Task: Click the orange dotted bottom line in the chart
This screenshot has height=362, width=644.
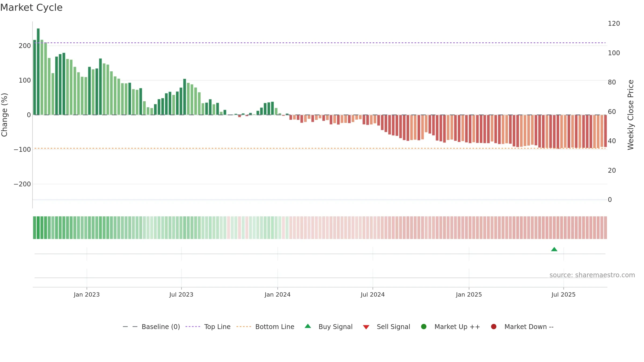Action: pos(320,148)
